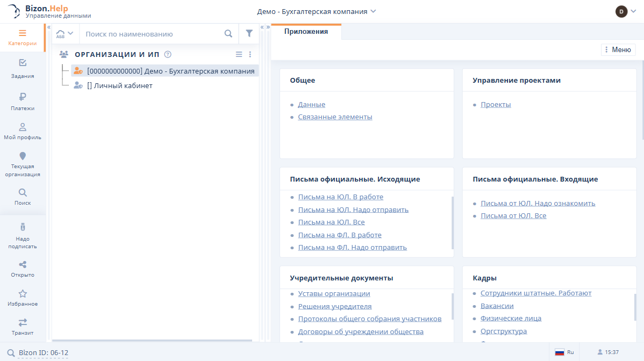
Task: Open Задания sidebar section
Action: point(23,69)
